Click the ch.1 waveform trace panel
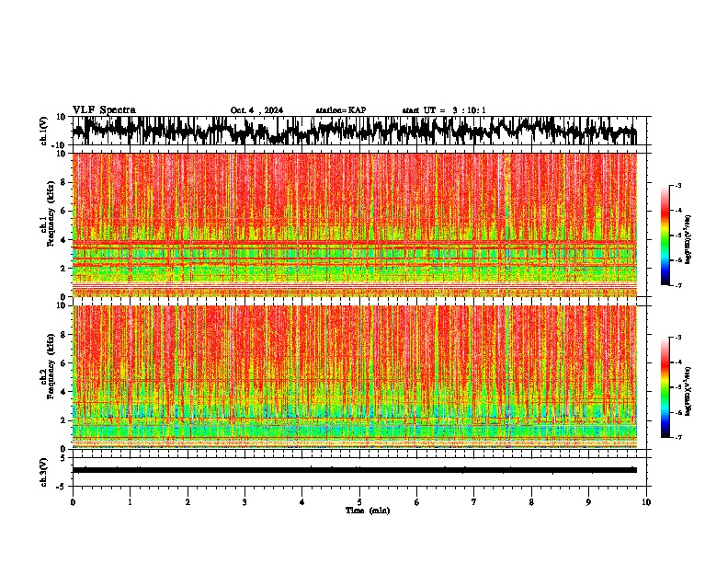This screenshot has height=563, width=728. point(358,131)
